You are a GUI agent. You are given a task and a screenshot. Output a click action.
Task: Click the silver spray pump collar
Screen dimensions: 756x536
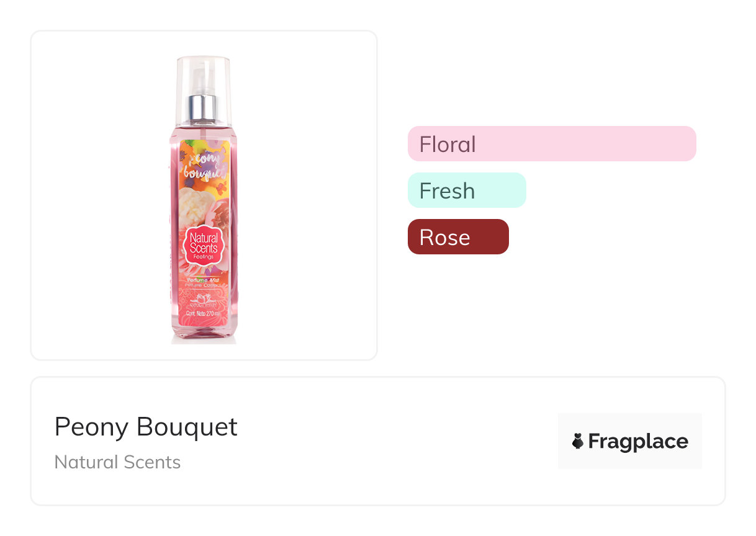point(204,106)
